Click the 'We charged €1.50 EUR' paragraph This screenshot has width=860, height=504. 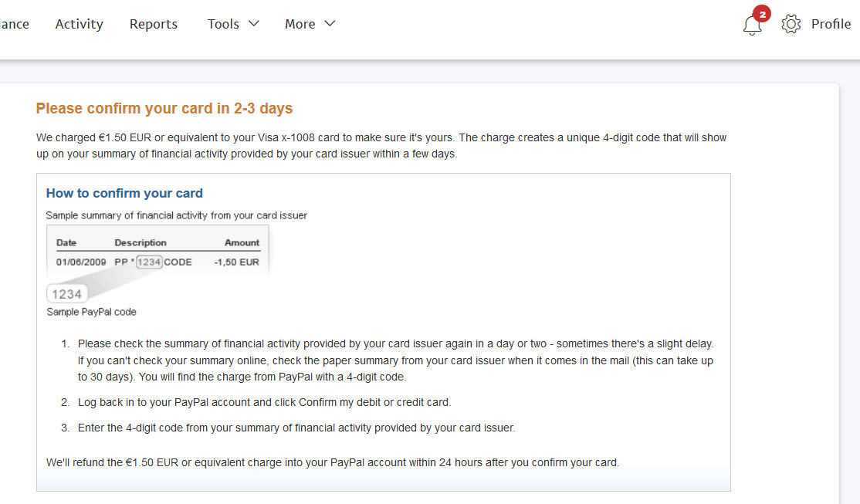tap(381, 145)
